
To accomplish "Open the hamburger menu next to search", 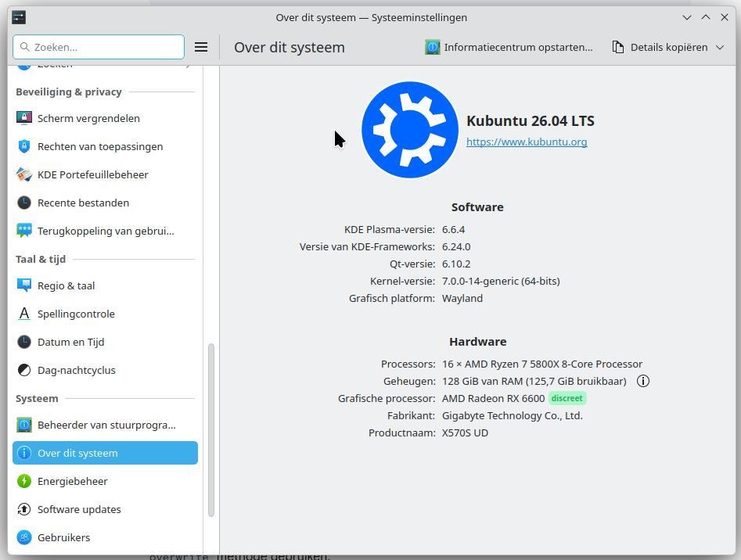I will pyautogui.click(x=201, y=47).
